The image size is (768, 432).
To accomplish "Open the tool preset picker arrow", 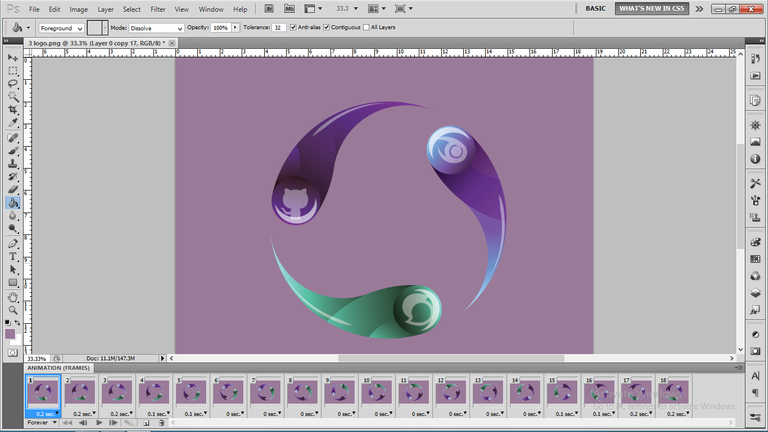I will 28,28.
